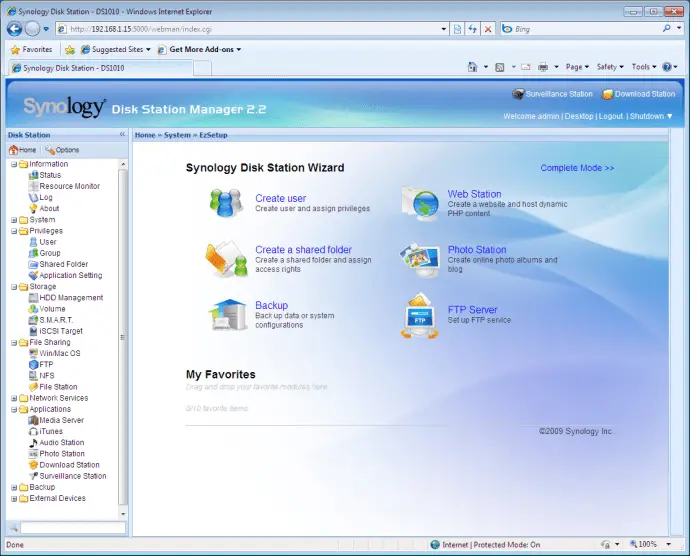Click the Logout link

click(x=611, y=116)
